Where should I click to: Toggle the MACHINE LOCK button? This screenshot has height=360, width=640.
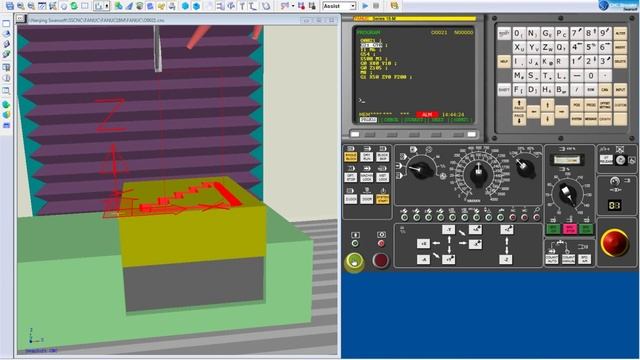pos(367,178)
